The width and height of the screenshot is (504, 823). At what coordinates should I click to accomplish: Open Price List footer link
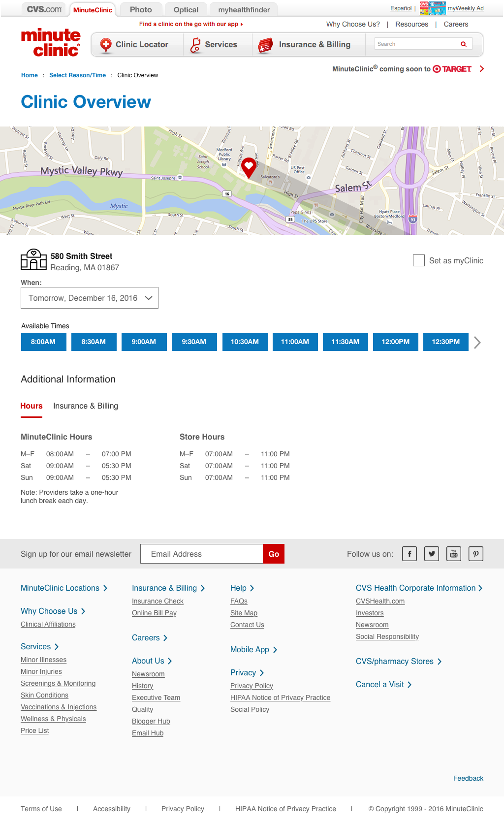point(34,730)
